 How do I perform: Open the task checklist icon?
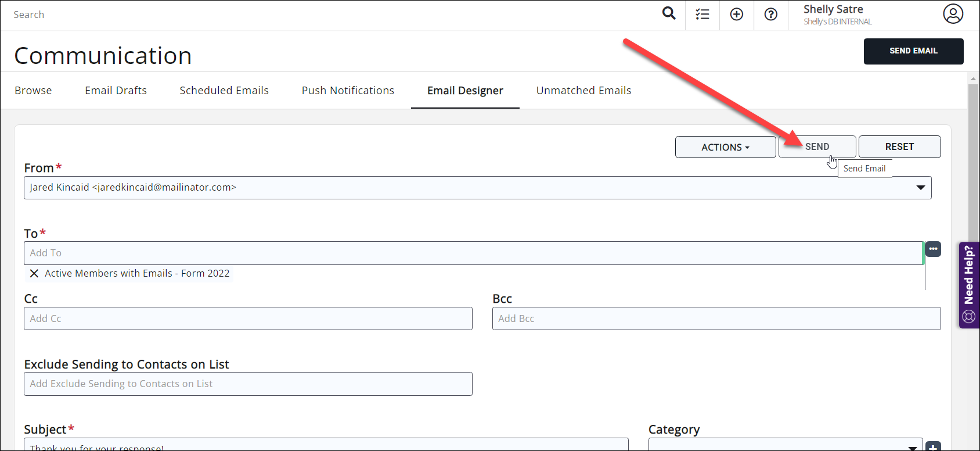(x=702, y=15)
